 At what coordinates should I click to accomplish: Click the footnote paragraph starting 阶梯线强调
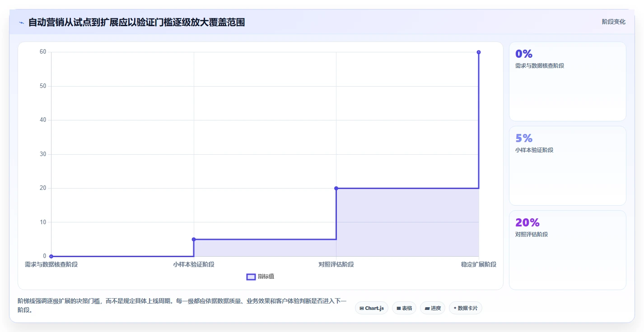tap(182, 305)
